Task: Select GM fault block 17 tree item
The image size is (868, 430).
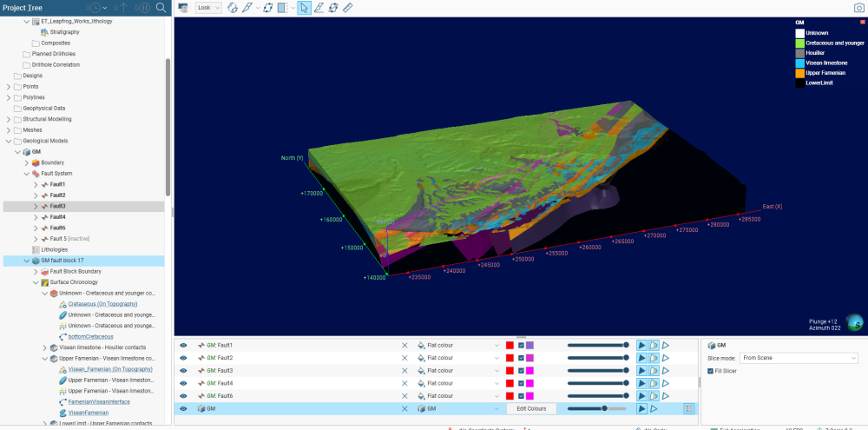Action: point(62,261)
